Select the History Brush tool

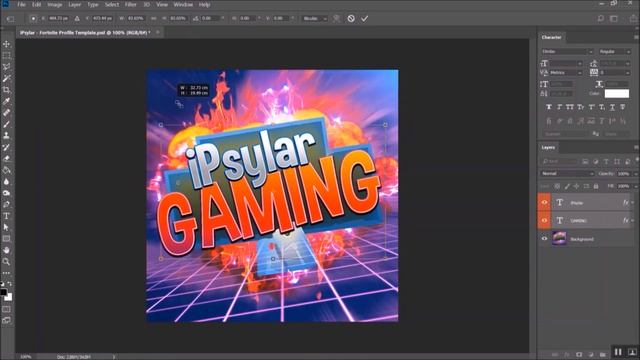[x=6, y=147]
